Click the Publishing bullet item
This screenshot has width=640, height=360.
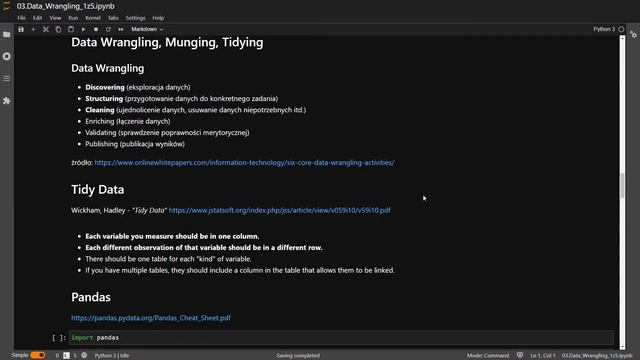pos(135,144)
